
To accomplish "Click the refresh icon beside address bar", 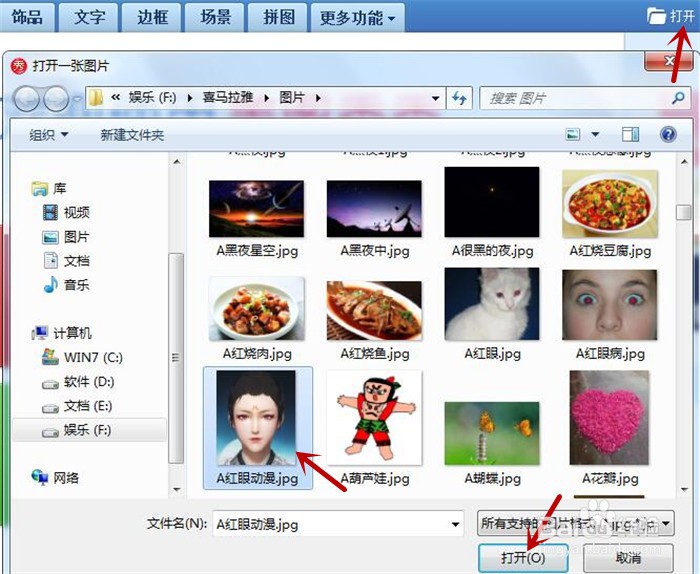I will point(459,98).
